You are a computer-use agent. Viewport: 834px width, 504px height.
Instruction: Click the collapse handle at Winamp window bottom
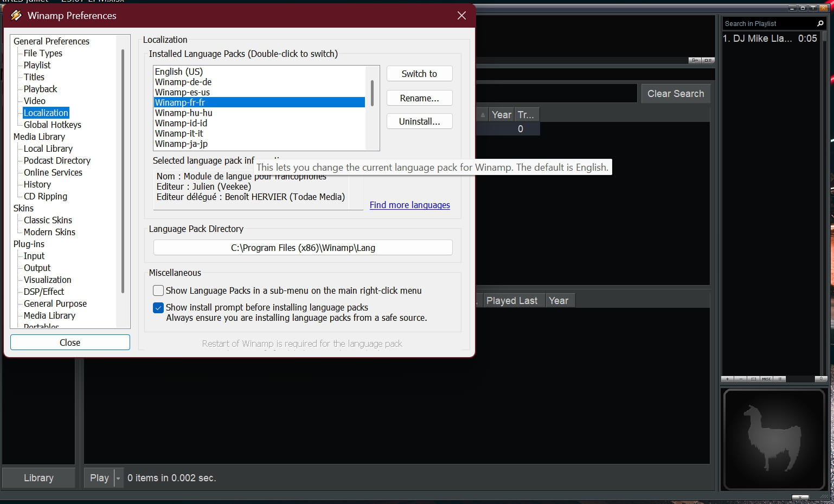800,497
